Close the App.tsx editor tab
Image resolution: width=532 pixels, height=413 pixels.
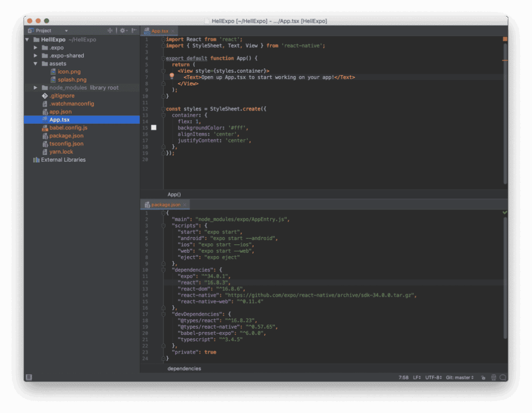click(173, 31)
